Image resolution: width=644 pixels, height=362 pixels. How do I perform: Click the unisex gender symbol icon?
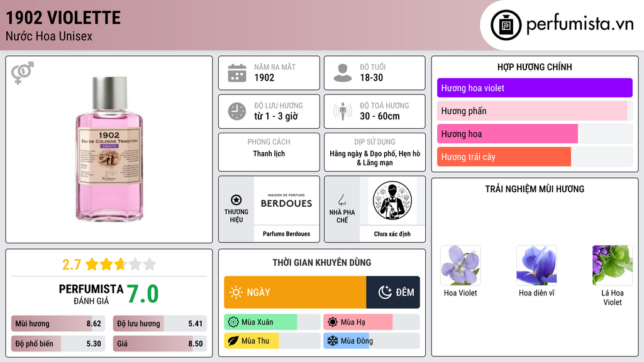tap(23, 73)
